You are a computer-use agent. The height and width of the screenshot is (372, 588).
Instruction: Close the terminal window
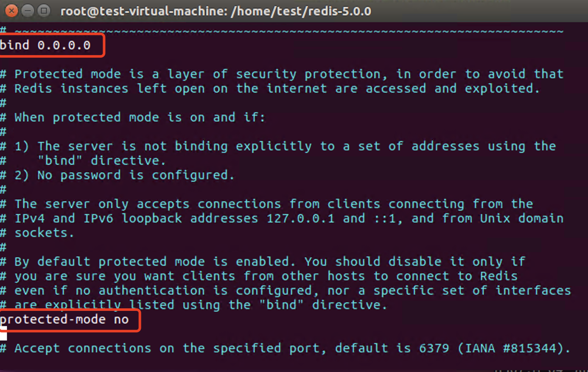12,11
